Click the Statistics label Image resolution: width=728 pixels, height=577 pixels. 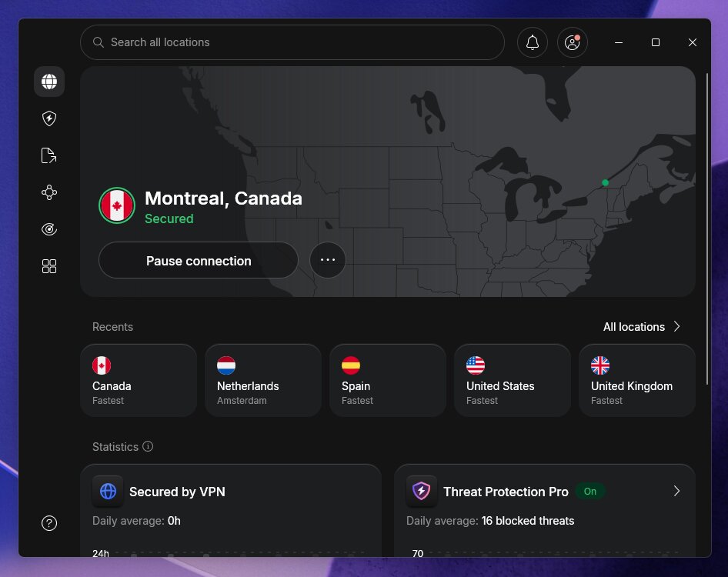point(115,446)
